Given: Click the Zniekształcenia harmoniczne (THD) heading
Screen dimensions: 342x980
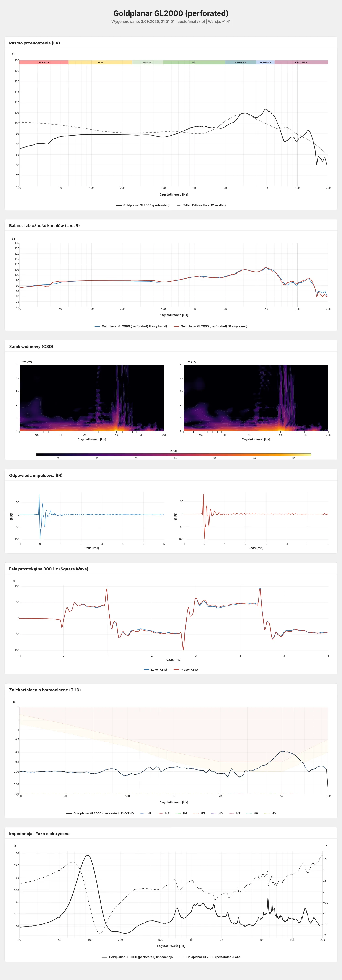Looking at the screenshot, I should [x=45, y=690].
